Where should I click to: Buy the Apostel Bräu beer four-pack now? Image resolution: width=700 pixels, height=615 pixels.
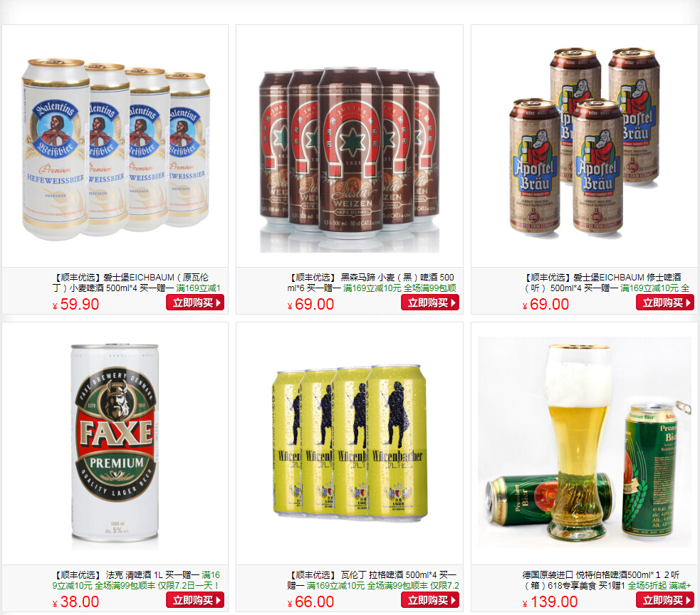(665, 303)
